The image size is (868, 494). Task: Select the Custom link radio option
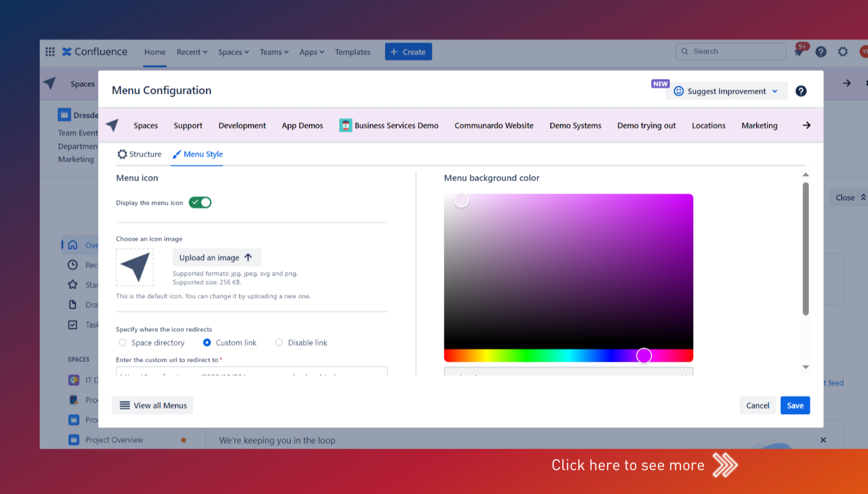click(207, 343)
